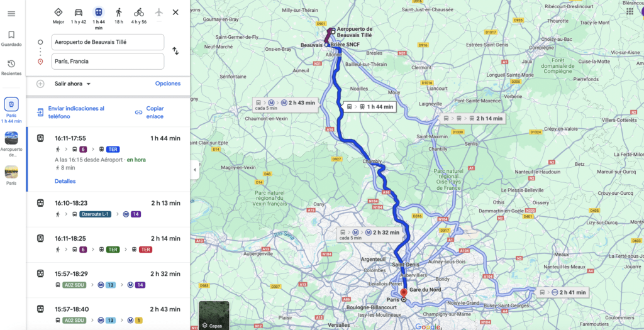Viewport: 644px width, 330px height.
Task: Add a destination with the plus icon
Action: 40,84
